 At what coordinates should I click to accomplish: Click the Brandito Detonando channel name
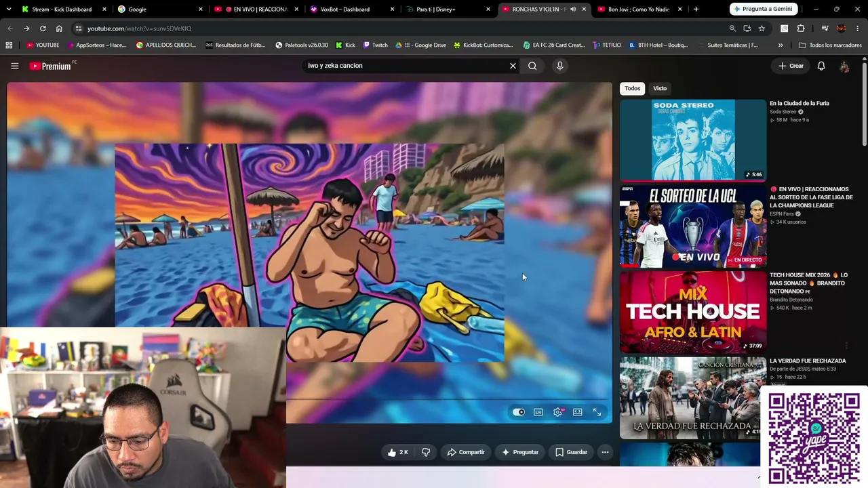click(x=791, y=300)
